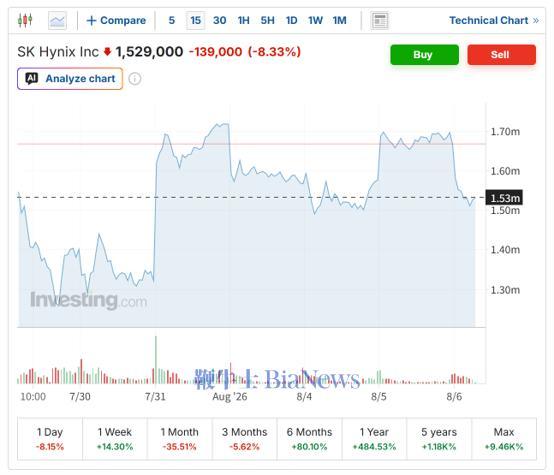Choose the 1 Month performance range
This screenshot has height=475, width=554.
point(179,439)
